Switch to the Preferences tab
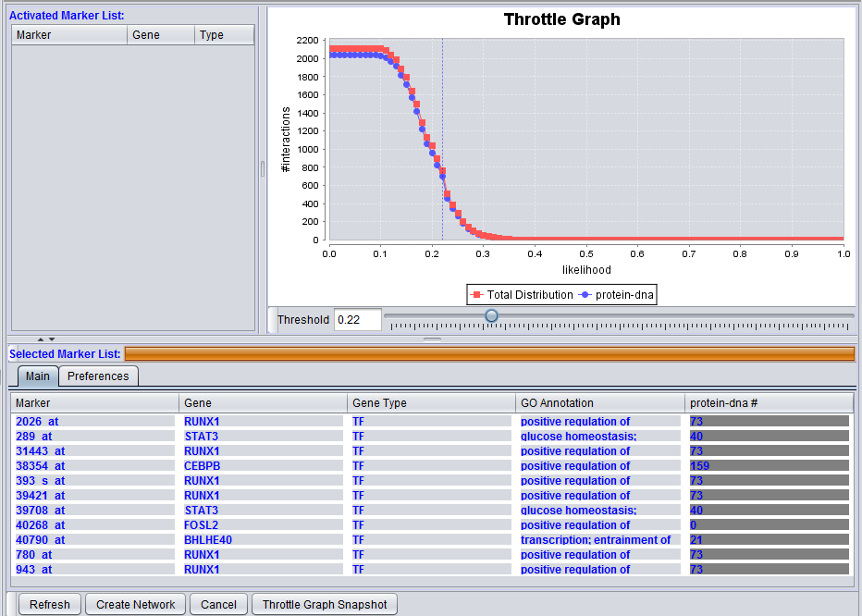This screenshot has height=616, width=862. [98, 376]
